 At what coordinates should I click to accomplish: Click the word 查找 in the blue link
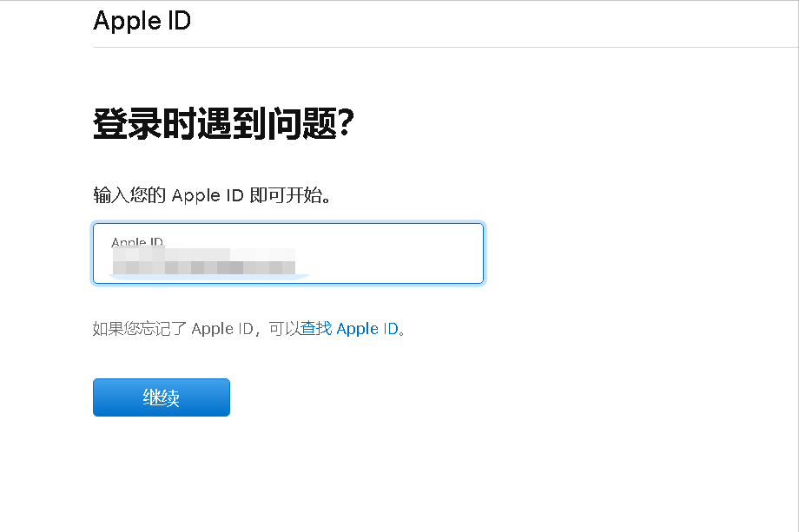(x=316, y=329)
